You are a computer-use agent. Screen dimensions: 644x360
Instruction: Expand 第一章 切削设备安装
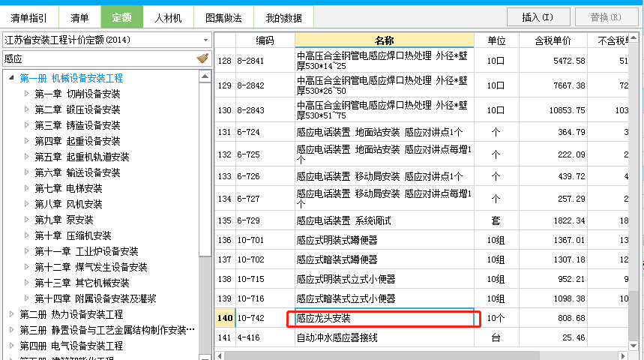point(26,93)
